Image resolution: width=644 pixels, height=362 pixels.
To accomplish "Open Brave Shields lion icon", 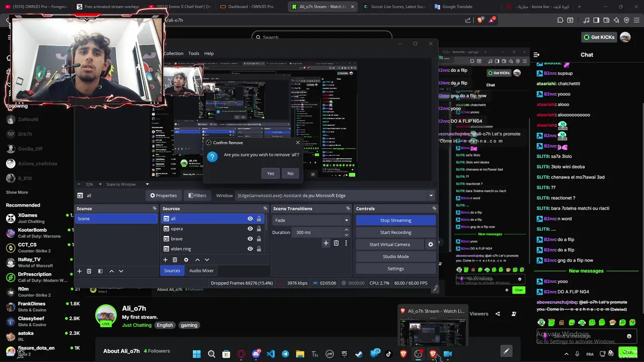I will coord(480,20).
